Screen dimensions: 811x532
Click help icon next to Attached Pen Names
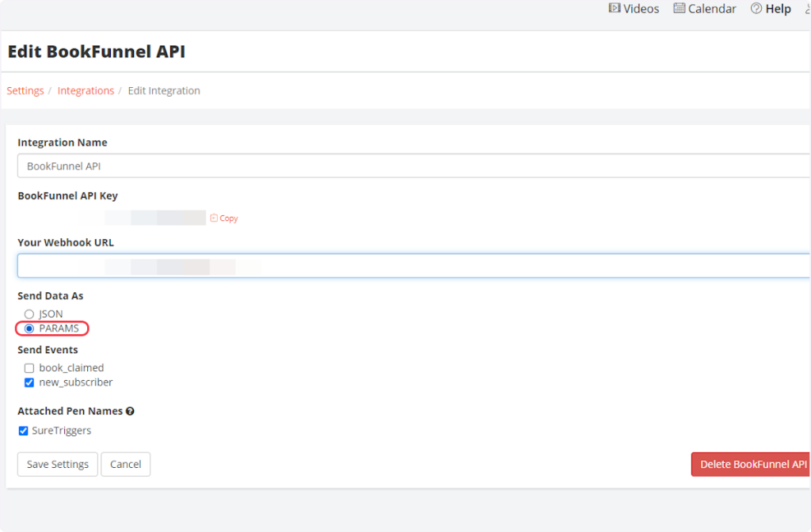click(x=130, y=412)
